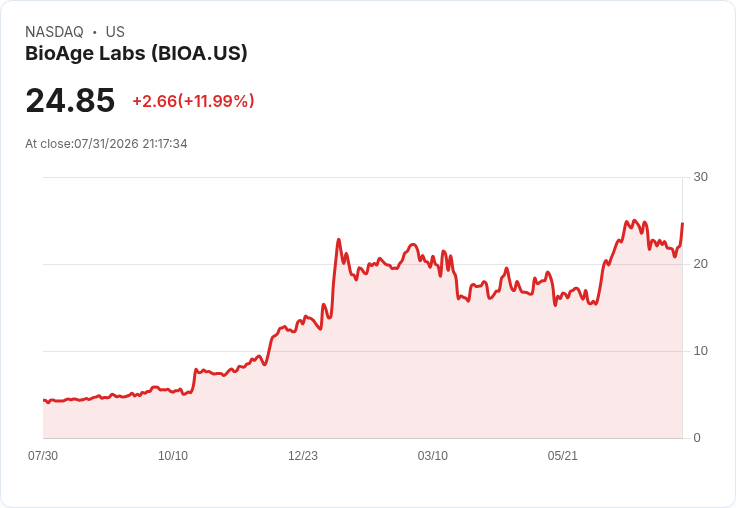
Task: Click the +2.66(+11.99%) change value
Action: coord(193,101)
